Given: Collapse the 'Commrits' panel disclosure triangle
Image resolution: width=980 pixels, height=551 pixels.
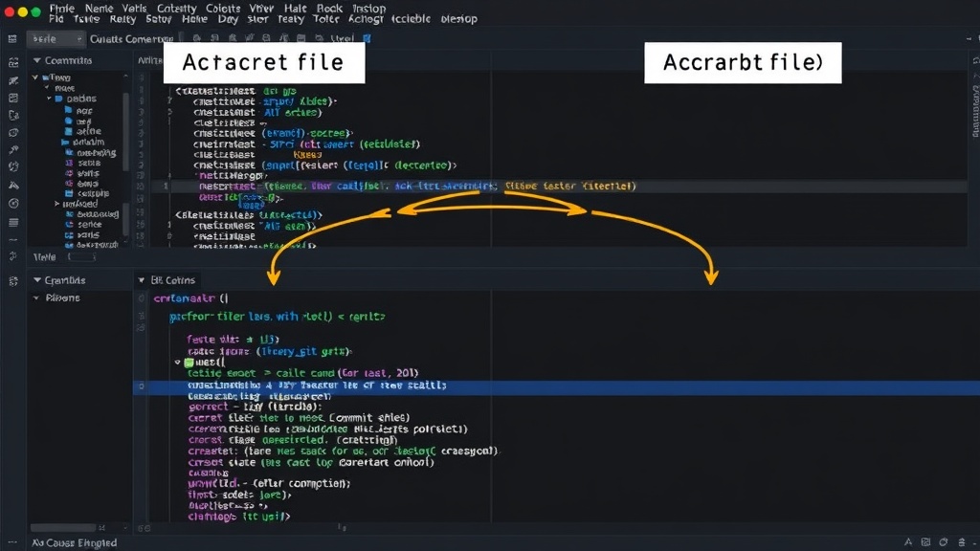Looking at the screenshot, I should tap(37, 60).
